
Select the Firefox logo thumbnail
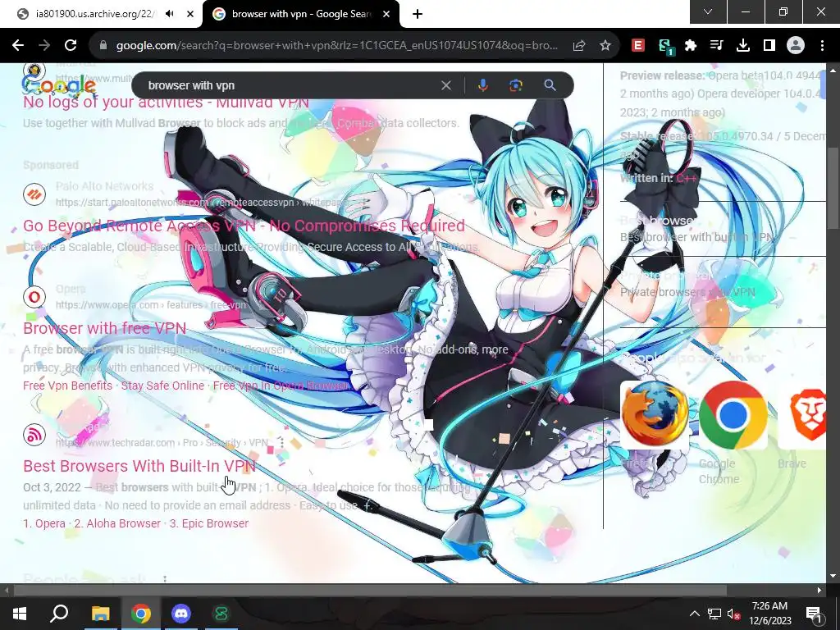click(x=655, y=414)
